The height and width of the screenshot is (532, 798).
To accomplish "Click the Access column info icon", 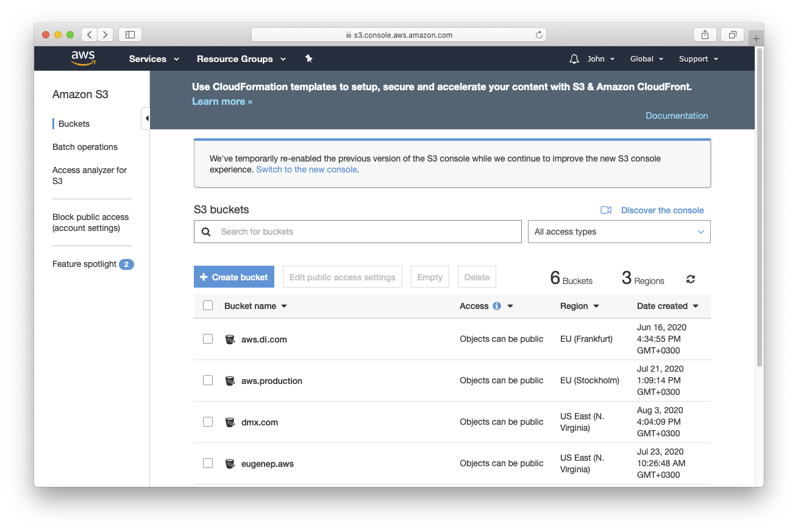I will point(497,306).
